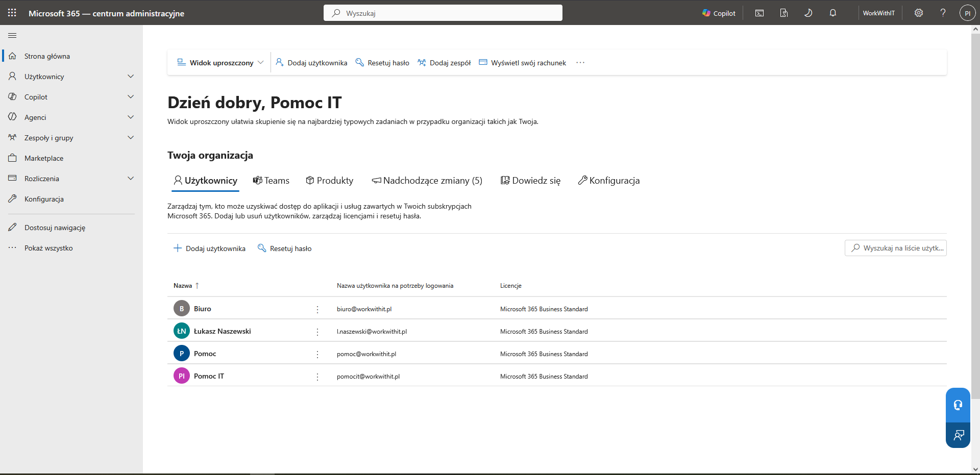Open the Dowiedz się tab
This screenshot has height=475, width=980.
[x=530, y=181]
